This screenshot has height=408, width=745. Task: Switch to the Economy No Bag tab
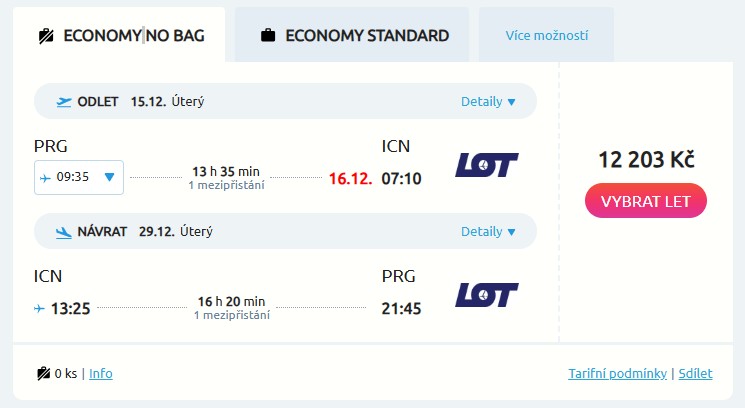[121, 36]
